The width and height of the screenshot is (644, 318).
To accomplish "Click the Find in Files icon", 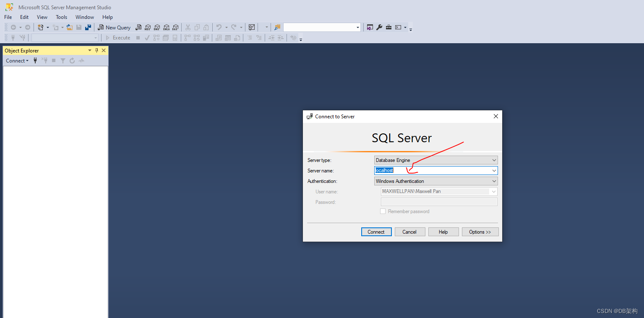I will click(277, 27).
